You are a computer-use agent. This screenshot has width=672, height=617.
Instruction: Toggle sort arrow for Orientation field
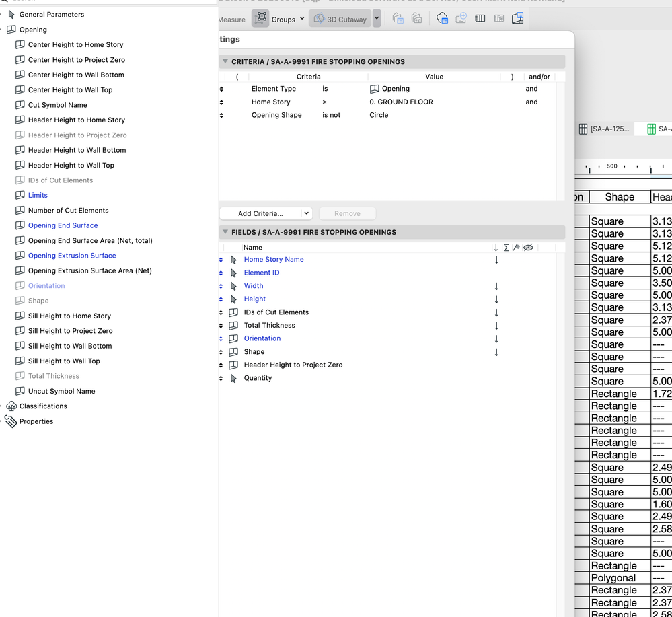496,338
